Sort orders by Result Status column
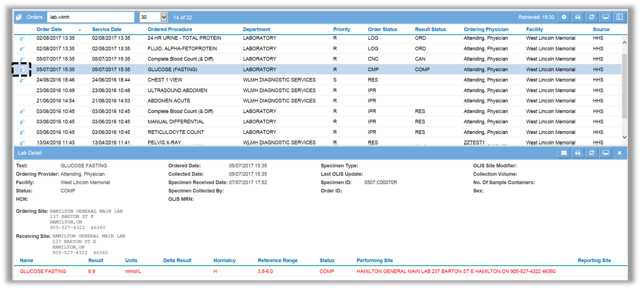This screenshot has width=644, height=291. pos(430,29)
